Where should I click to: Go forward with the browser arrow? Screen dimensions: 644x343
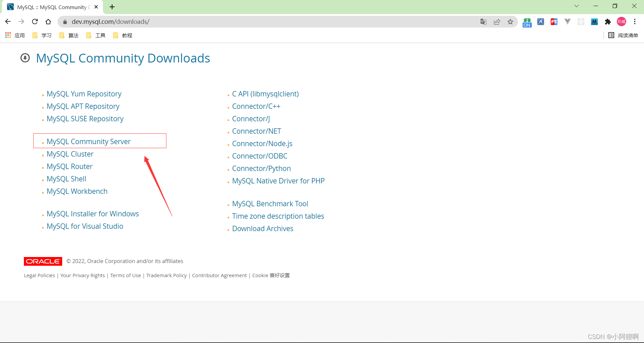tap(22, 22)
